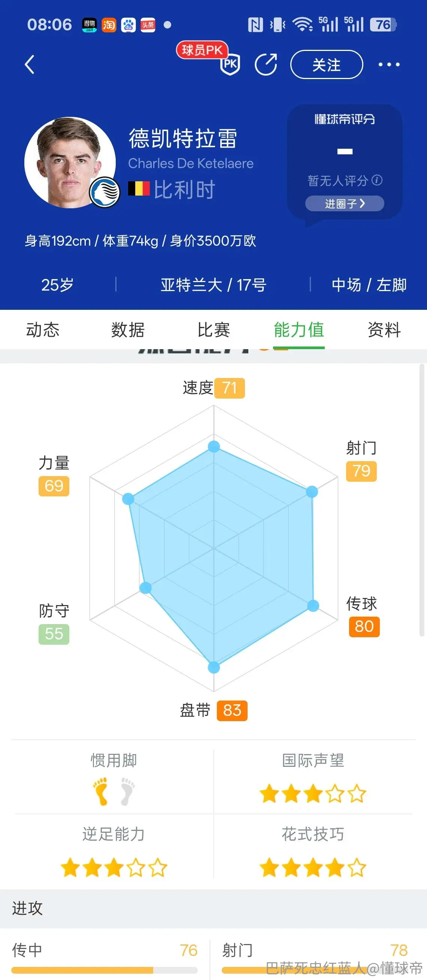Tap the 国际声望 star rating

[x=313, y=794]
